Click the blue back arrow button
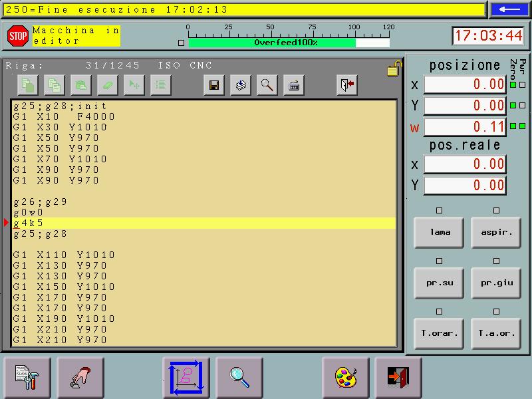532x399 pixels. tap(509, 9)
